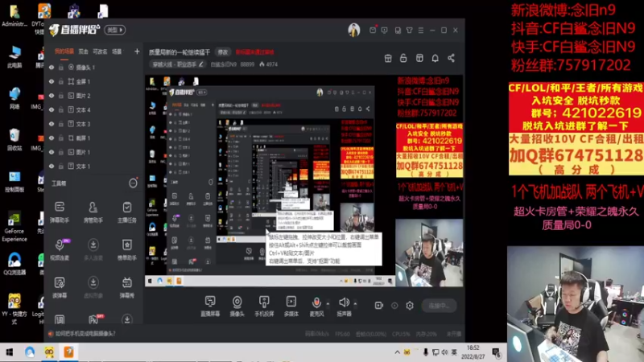Open the 主播任务 tool
This screenshot has width=644, height=362.
tap(127, 212)
